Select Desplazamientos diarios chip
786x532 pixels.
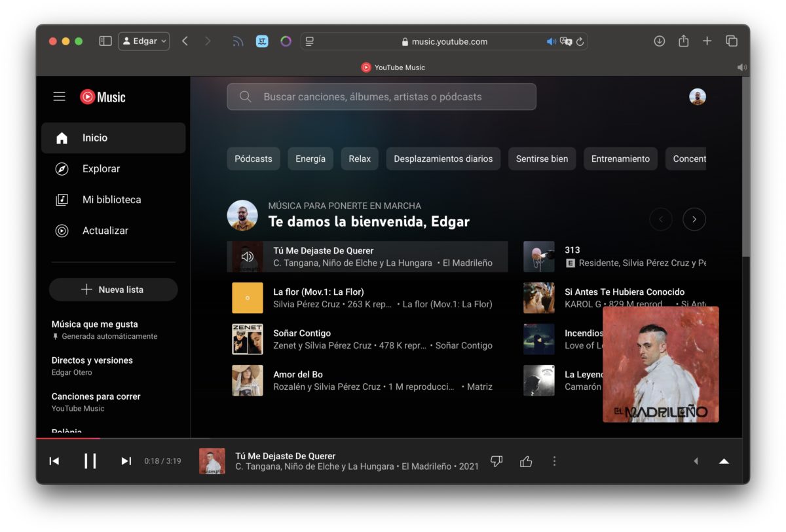click(x=443, y=159)
